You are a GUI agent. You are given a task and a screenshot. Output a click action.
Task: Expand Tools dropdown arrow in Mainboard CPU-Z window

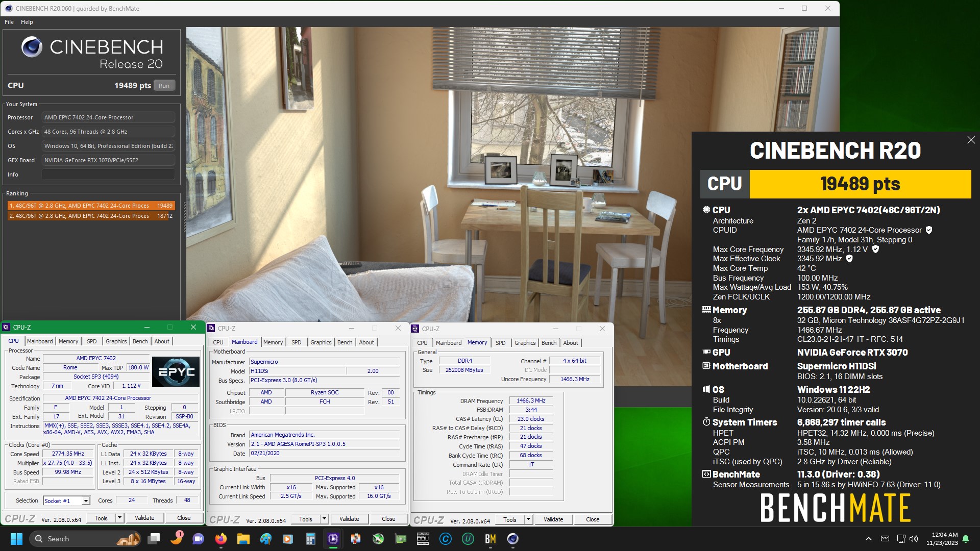324,519
